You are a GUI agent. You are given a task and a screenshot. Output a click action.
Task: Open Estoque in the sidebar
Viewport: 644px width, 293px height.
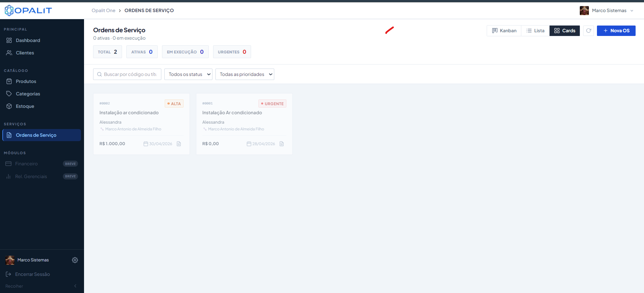coord(42,106)
